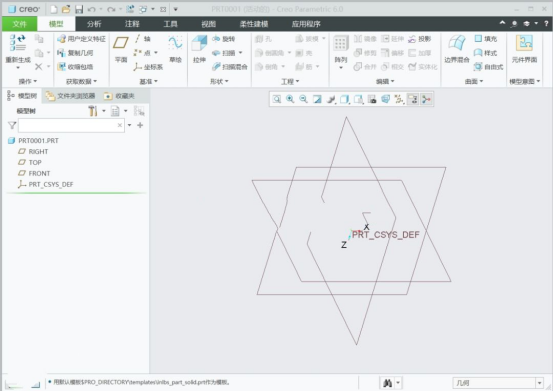This screenshot has height=391, width=553.
Task: Click the 扫描 sweep tool
Action: tap(224, 53)
